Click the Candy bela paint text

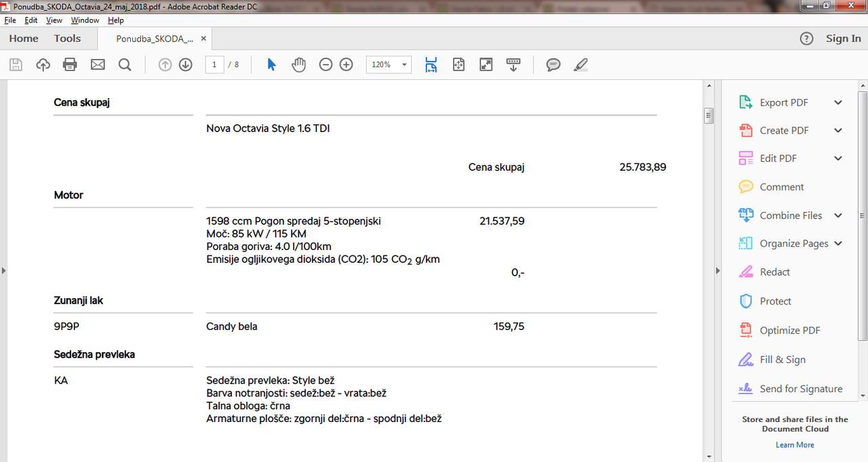point(232,327)
